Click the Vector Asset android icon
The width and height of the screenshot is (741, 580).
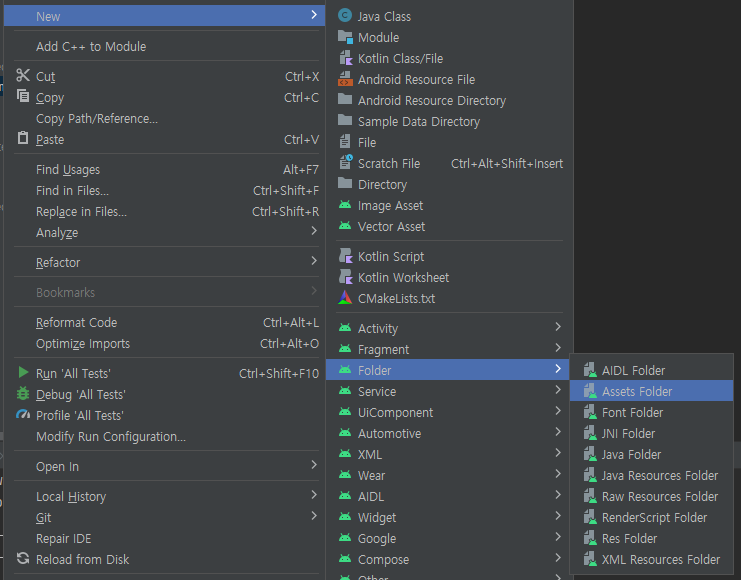tap(345, 226)
